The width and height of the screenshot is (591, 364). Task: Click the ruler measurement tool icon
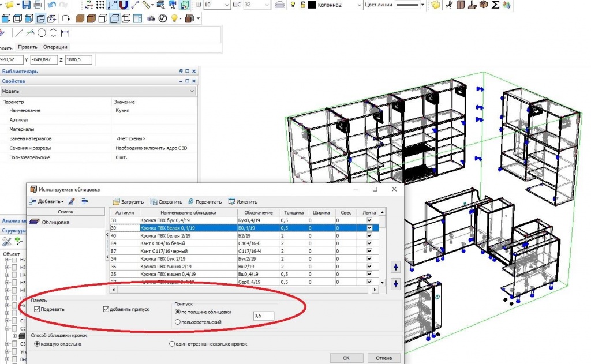(x=148, y=5)
